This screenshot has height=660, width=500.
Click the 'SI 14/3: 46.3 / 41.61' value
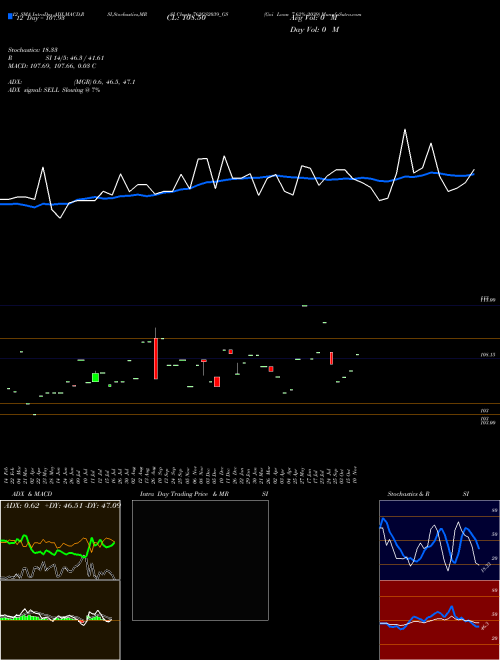[x=75, y=58]
